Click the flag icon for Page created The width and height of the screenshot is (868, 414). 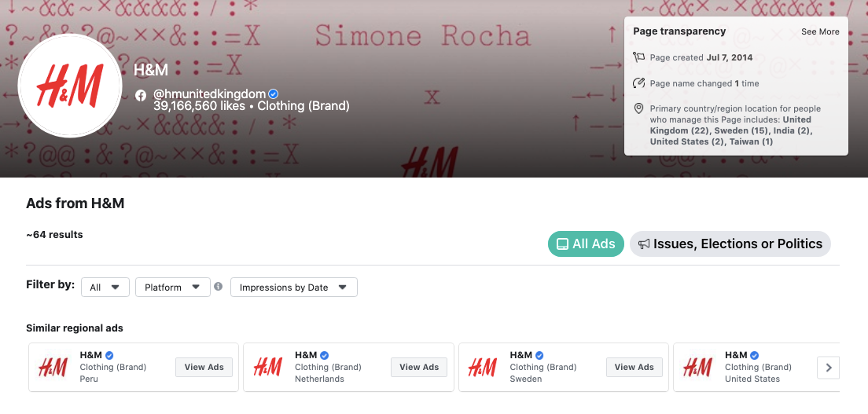point(639,57)
